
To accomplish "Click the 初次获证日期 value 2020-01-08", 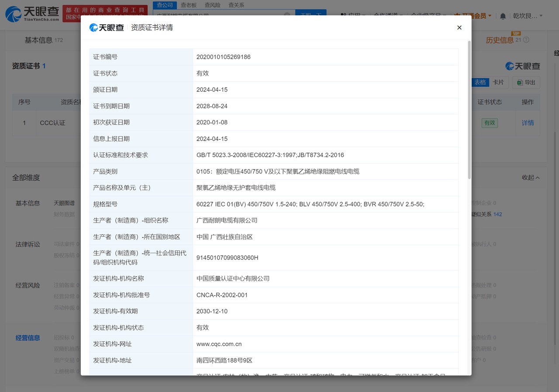I will pyautogui.click(x=212, y=122).
